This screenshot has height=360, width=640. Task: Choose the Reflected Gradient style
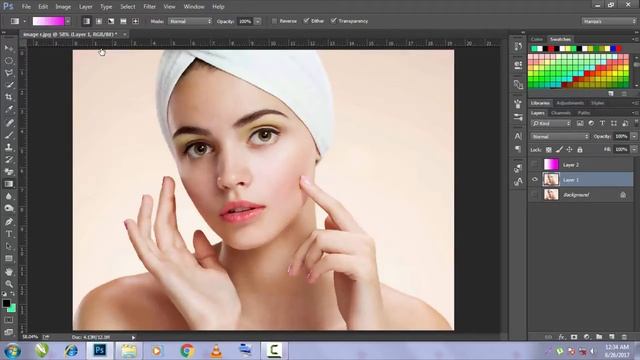[123, 21]
